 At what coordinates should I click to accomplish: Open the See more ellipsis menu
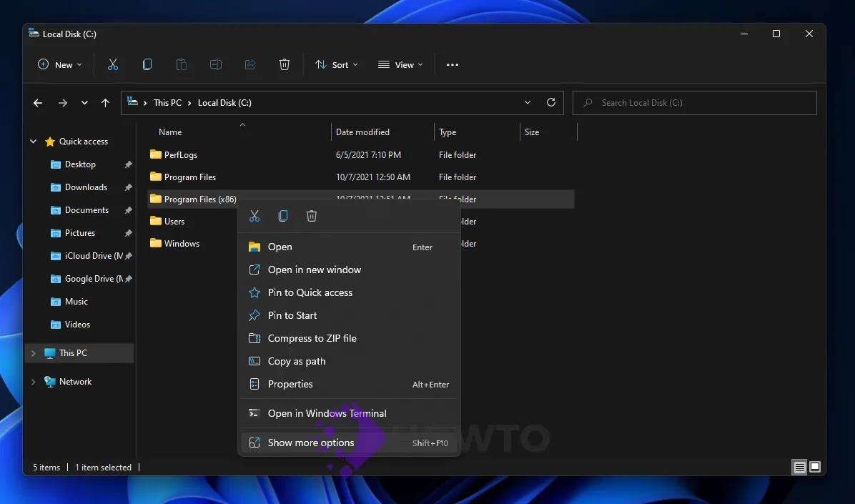(x=453, y=64)
